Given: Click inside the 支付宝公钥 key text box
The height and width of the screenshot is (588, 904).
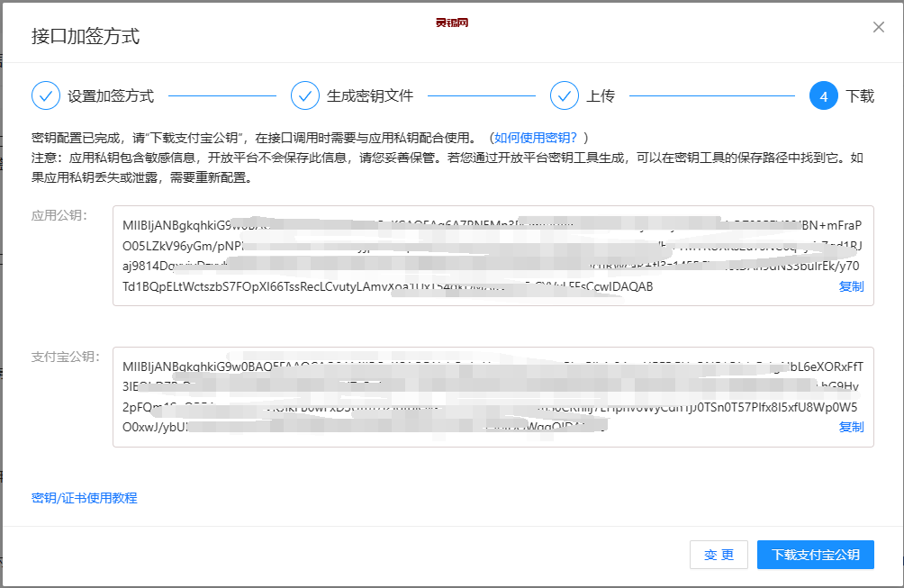Looking at the screenshot, I should point(493,396).
